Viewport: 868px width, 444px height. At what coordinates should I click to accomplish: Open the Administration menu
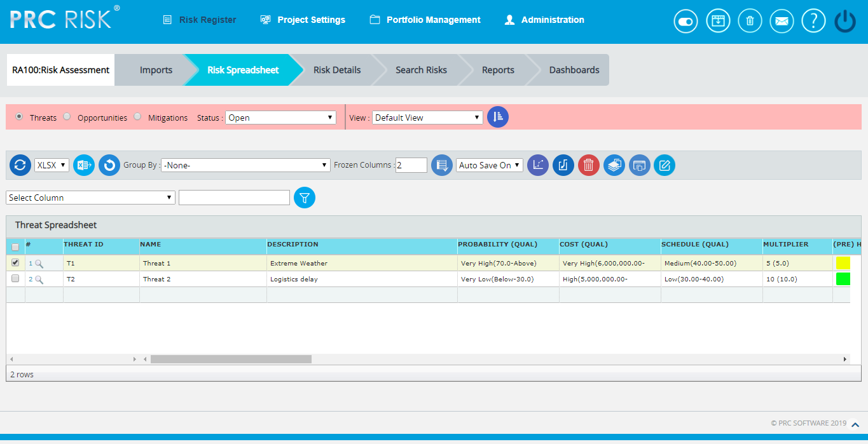tap(544, 20)
